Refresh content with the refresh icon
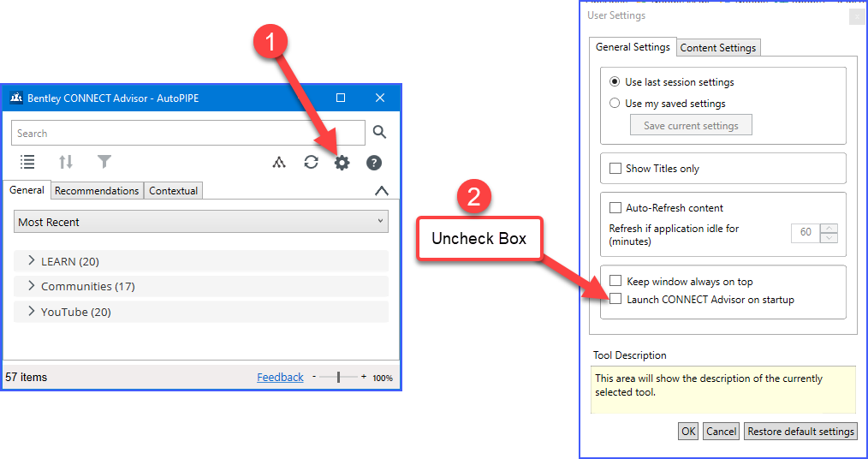 [311, 163]
